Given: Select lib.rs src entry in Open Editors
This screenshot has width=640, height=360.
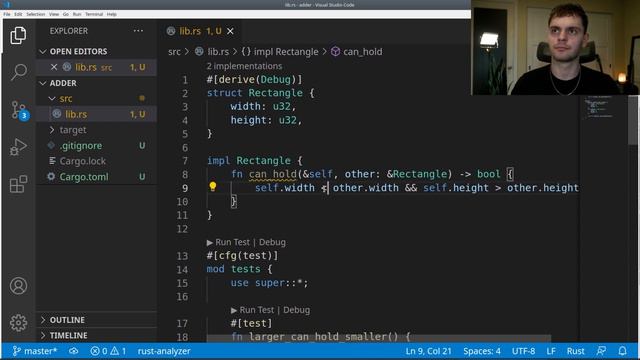Looking at the screenshot, I should 96,67.
